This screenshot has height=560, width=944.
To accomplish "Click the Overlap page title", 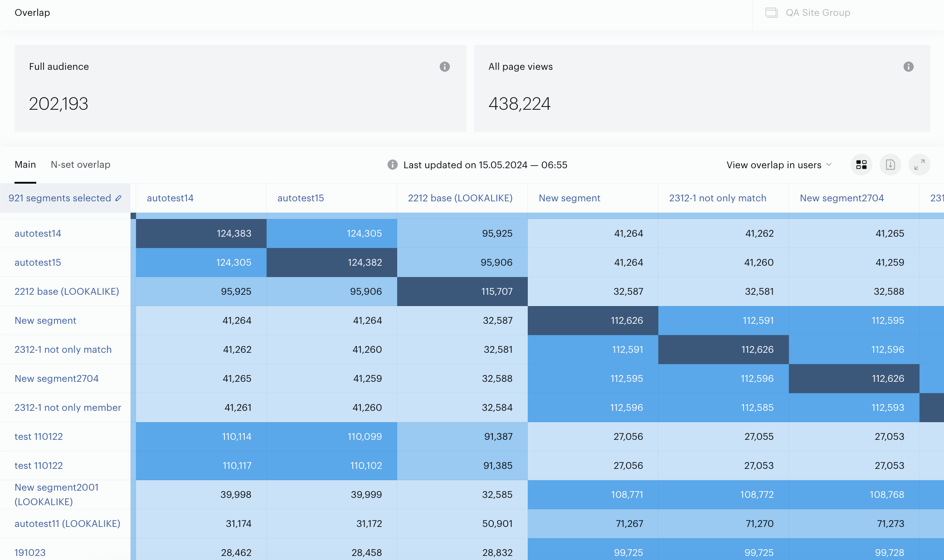I will tap(32, 13).
